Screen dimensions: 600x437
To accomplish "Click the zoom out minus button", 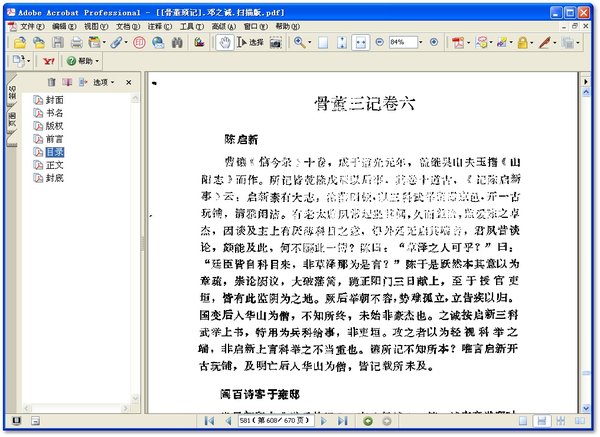I will 379,42.
